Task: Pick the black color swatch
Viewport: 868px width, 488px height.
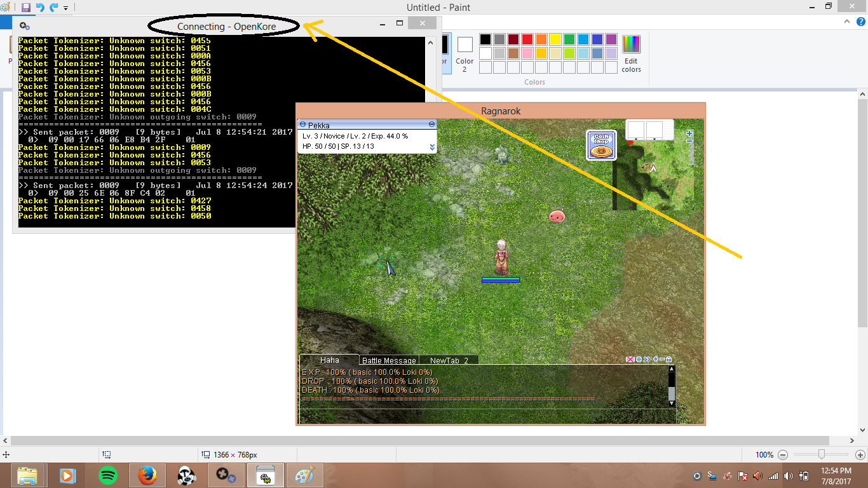Action: [x=485, y=39]
